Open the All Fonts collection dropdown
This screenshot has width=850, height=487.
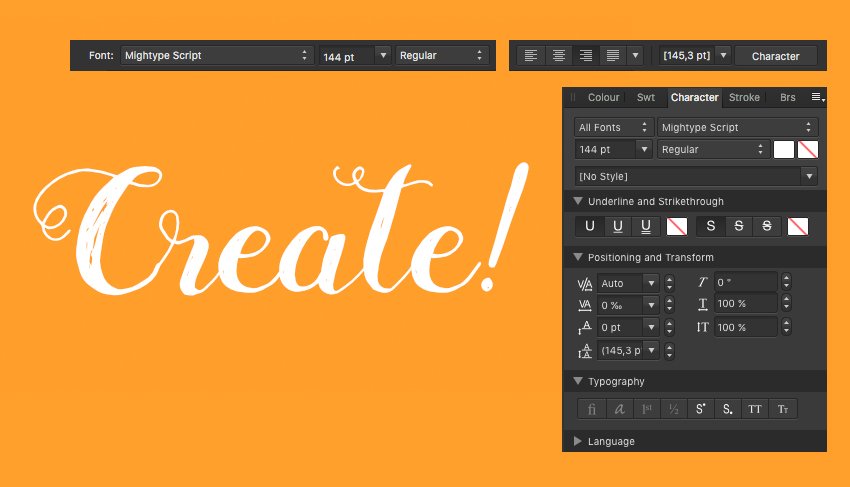(x=613, y=127)
